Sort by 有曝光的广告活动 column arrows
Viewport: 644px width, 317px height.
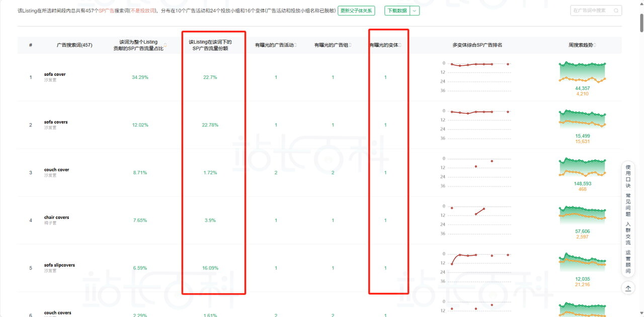295,45
